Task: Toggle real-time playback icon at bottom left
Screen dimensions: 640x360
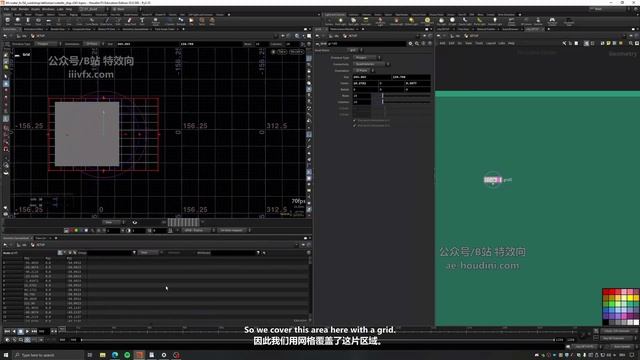Action: coord(7,340)
